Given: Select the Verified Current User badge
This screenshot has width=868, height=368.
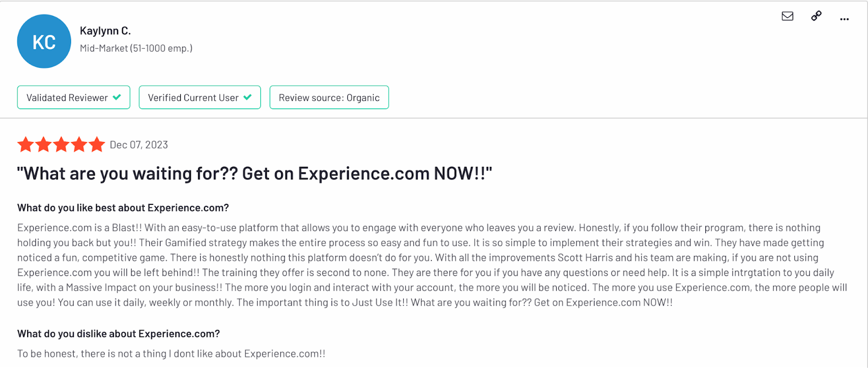Looking at the screenshot, I should click(x=200, y=97).
